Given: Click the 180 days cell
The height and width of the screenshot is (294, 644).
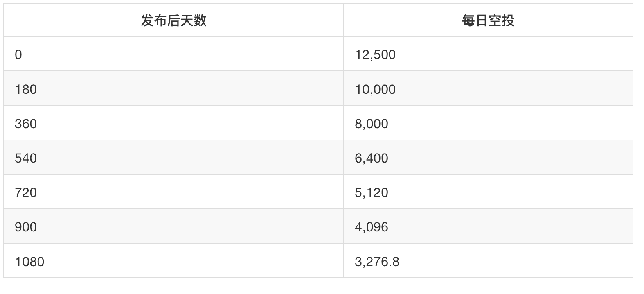Looking at the screenshot, I should pos(173,88).
